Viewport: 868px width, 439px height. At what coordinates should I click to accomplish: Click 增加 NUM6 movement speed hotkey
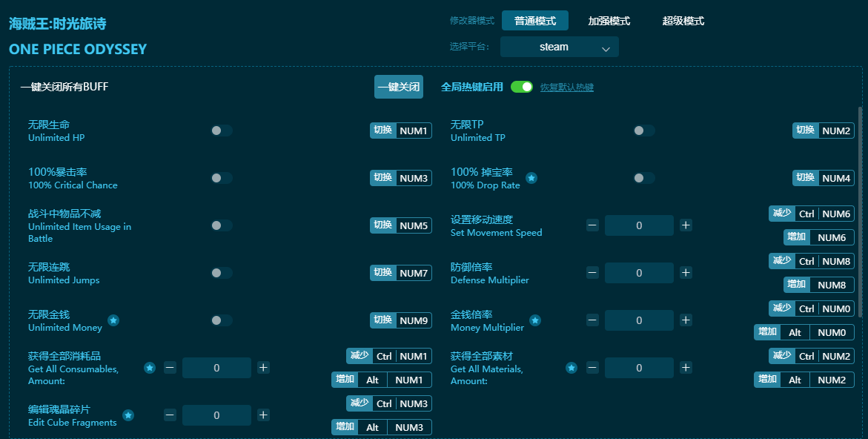tap(819, 237)
